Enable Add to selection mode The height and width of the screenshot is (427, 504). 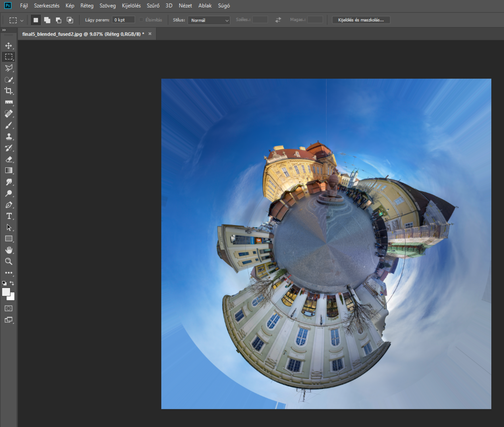point(47,20)
